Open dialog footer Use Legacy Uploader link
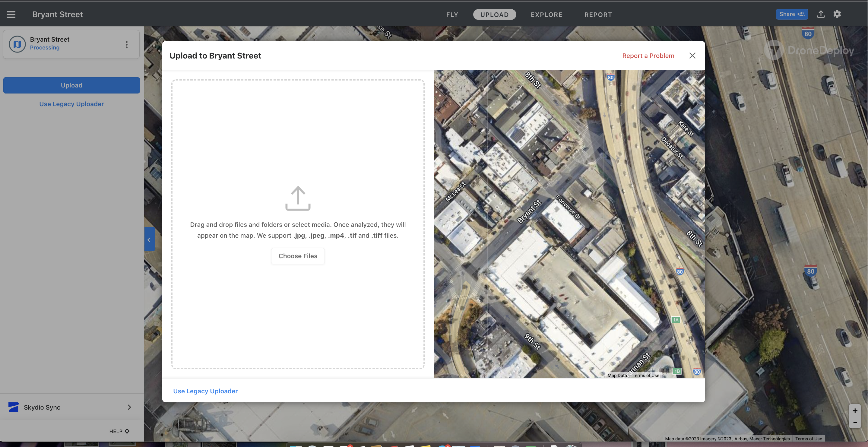This screenshot has width=868, height=447. (205, 391)
